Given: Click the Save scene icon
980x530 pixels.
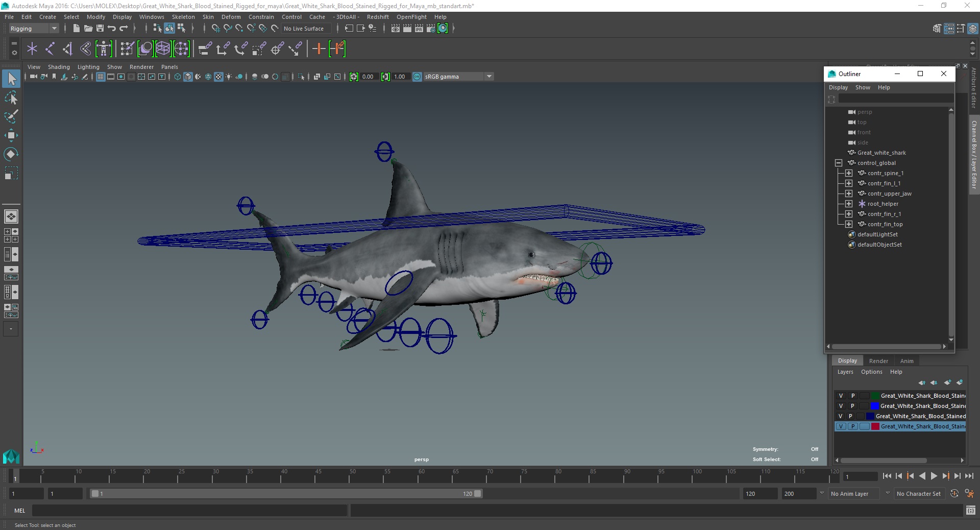Looking at the screenshot, I should [x=100, y=29].
